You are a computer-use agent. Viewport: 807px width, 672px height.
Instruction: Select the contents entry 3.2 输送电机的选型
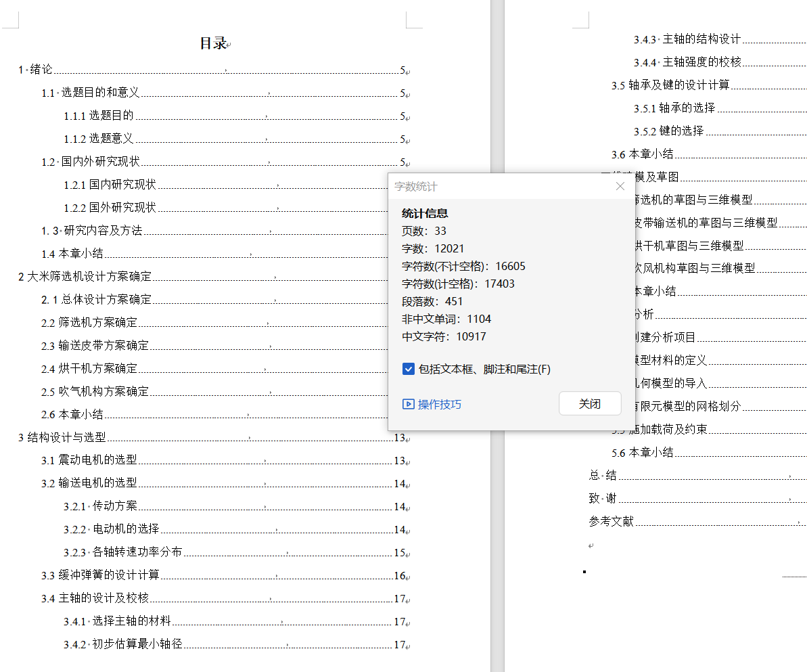point(226,484)
